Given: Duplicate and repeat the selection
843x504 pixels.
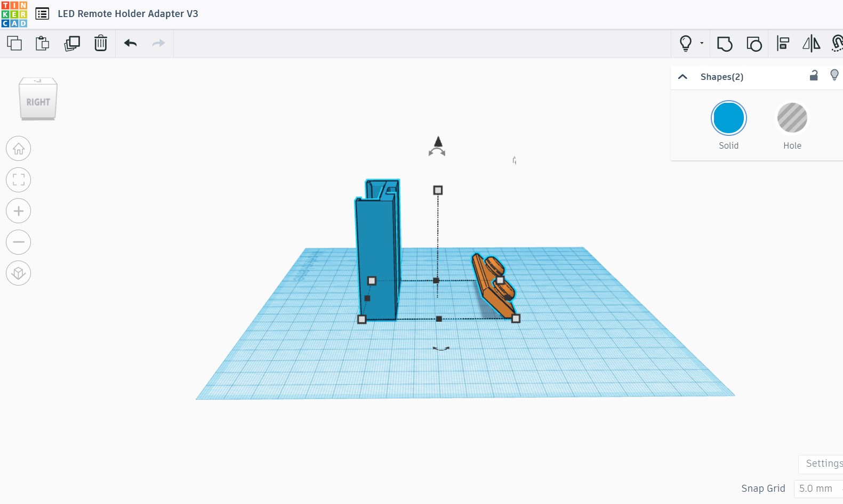Looking at the screenshot, I should point(71,43).
